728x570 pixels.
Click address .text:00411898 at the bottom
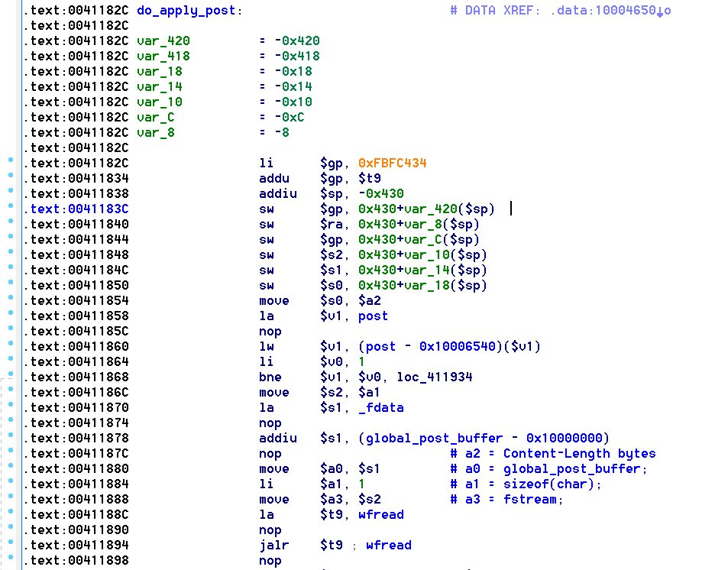(x=76, y=561)
